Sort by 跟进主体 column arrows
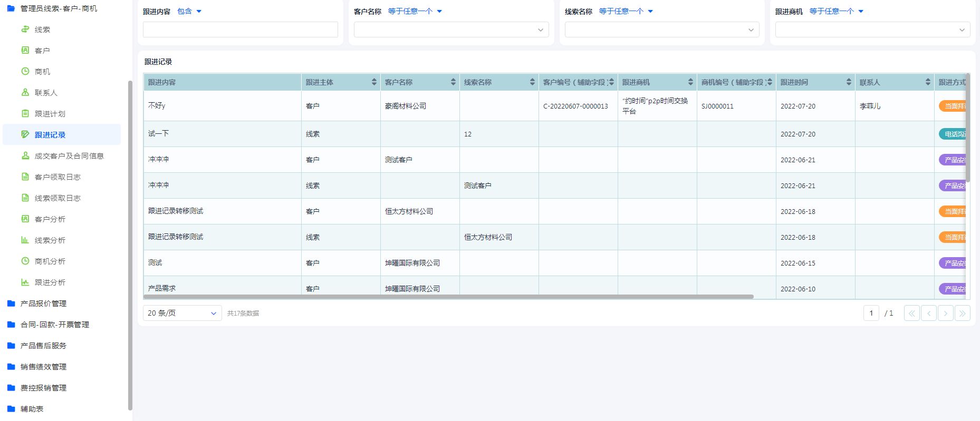This screenshot has width=980, height=421. [374, 82]
